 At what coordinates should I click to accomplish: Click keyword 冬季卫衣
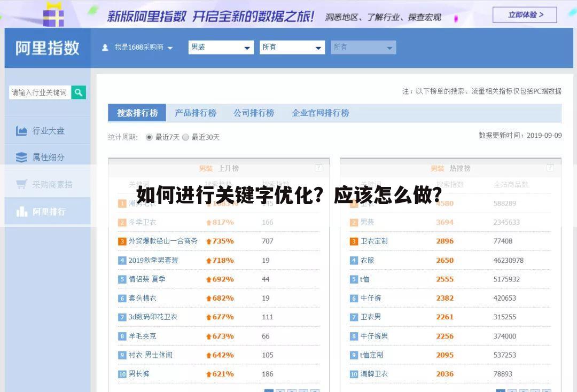click(x=143, y=222)
